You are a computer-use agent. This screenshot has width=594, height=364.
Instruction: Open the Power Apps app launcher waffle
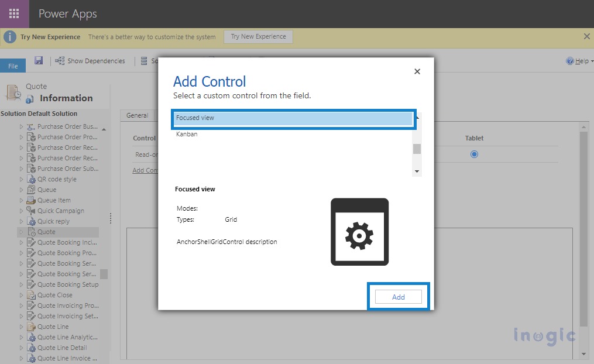click(14, 13)
